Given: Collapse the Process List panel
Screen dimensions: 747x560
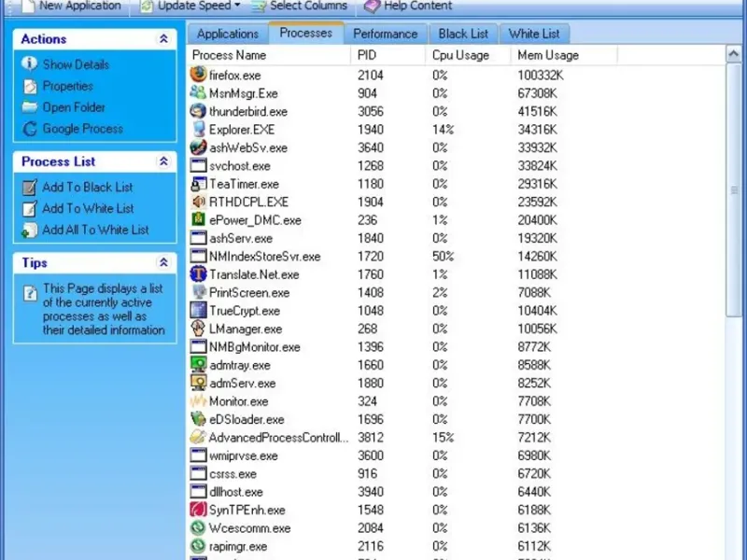Looking at the screenshot, I should click(x=163, y=161).
